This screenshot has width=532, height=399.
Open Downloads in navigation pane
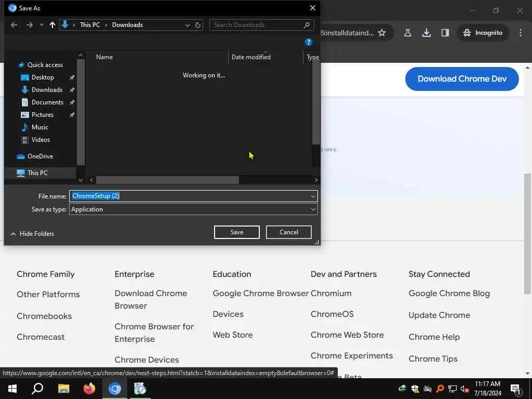coord(47,90)
